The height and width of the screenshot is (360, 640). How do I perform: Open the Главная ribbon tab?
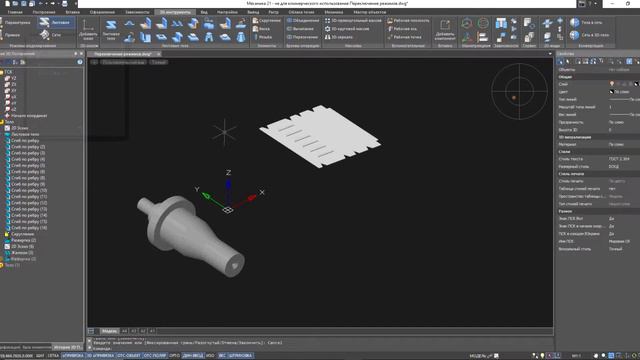coord(15,12)
